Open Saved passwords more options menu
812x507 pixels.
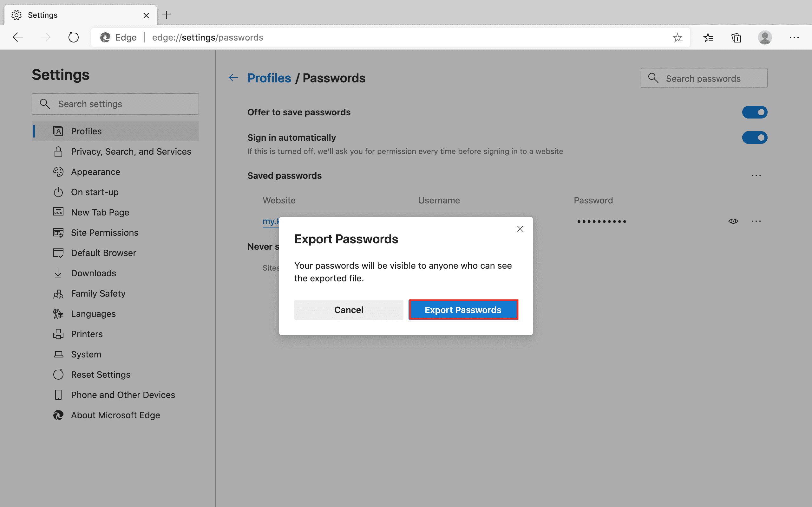tap(756, 176)
